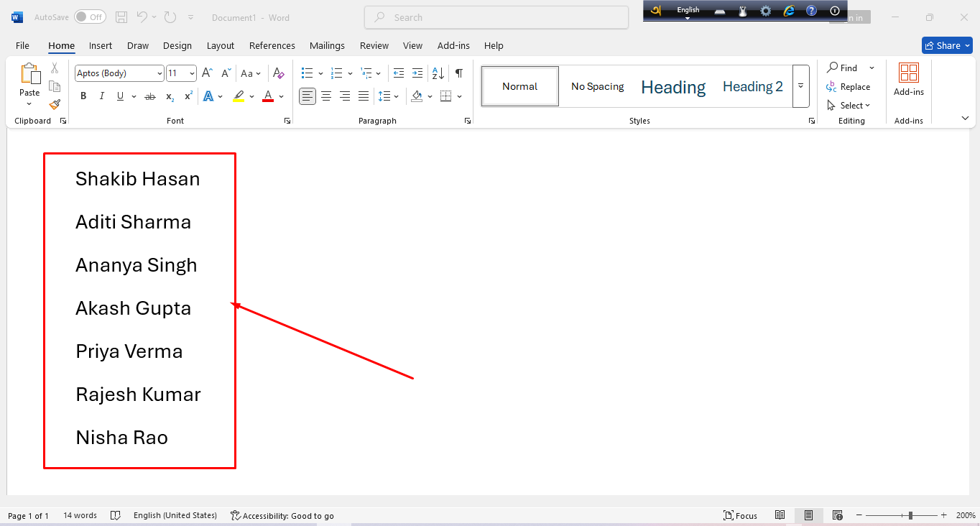Image resolution: width=980 pixels, height=526 pixels.
Task: Expand the Text Highlight Color dropdown
Action: coord(252,96)
